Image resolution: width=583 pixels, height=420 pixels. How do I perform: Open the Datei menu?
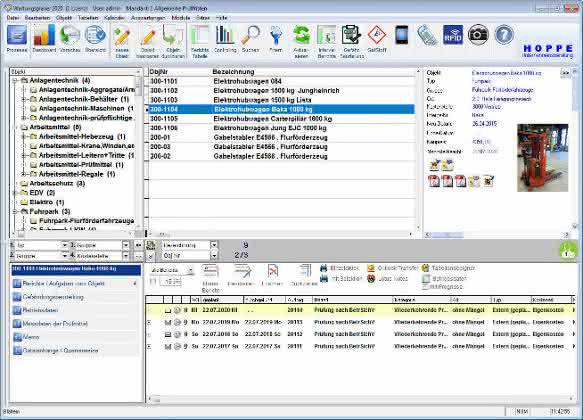[x=12, y=17]
